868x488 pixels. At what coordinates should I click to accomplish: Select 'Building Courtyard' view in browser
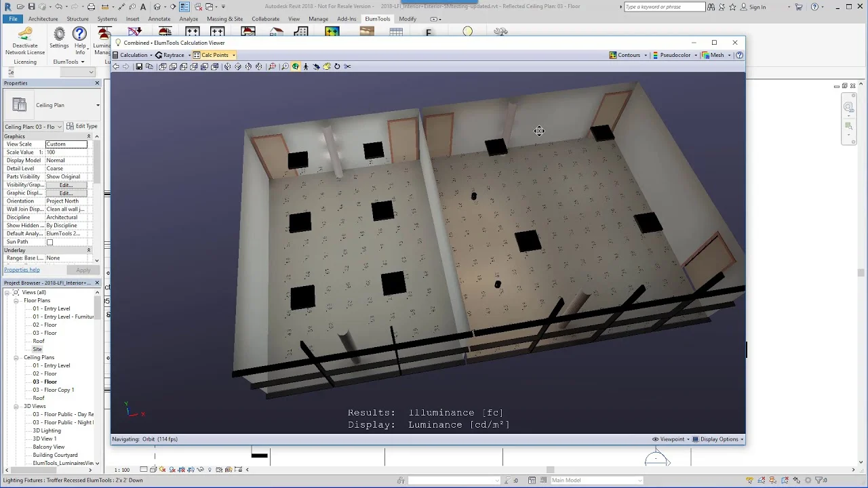point(55,455)
